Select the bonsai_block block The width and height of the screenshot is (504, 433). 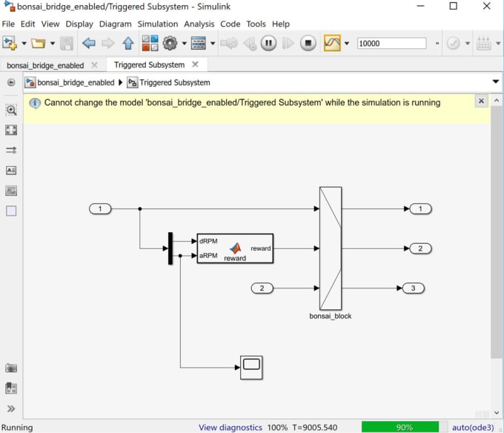pos(331,248)
